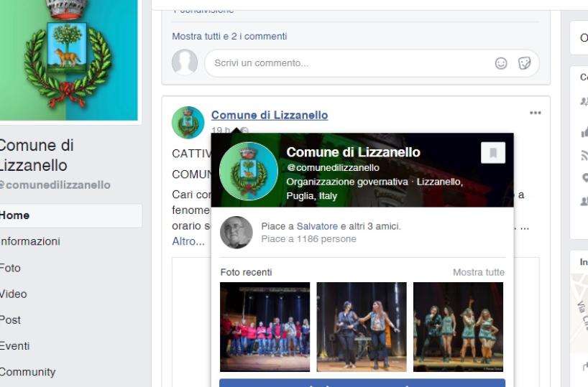Click into the 'Scrivi un commento...' field
588x387 pixels.
click(x=372, y=63)
